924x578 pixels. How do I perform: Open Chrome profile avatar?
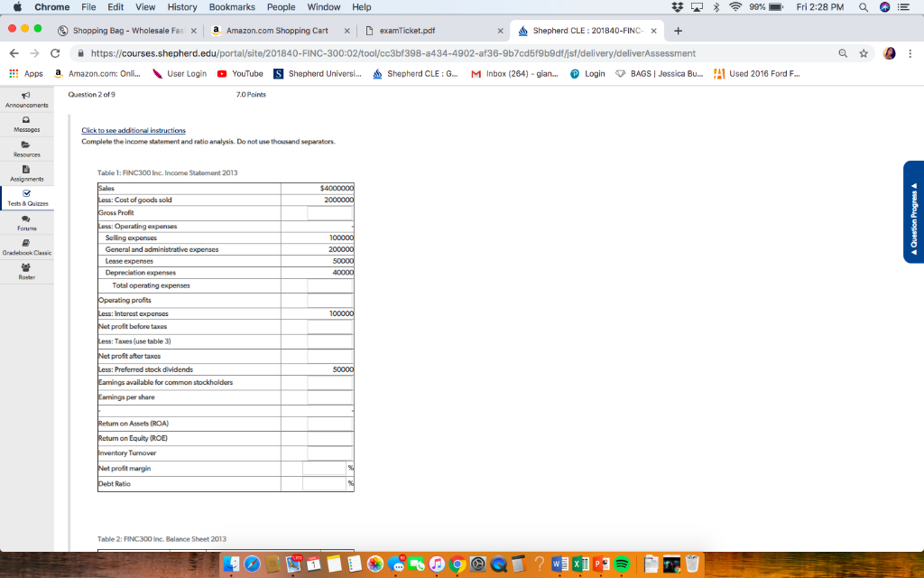[889, 53]
